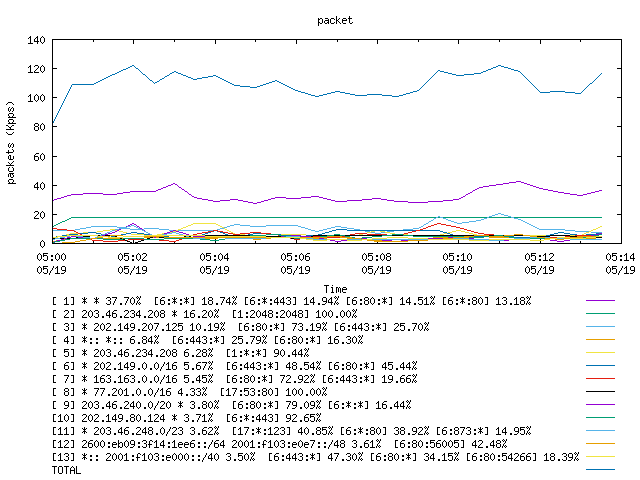Select y-axis tick value 80
This screenshot has height=480, width=640.
pyautogui.click(x=39, y=127)
